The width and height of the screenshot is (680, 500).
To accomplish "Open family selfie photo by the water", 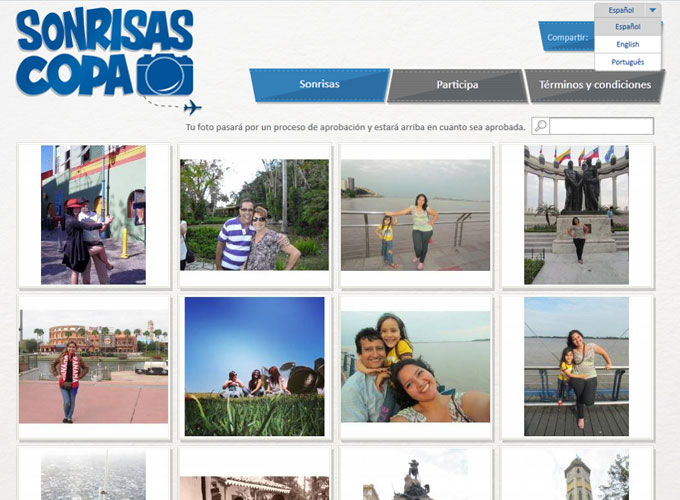I will [415, 366].
